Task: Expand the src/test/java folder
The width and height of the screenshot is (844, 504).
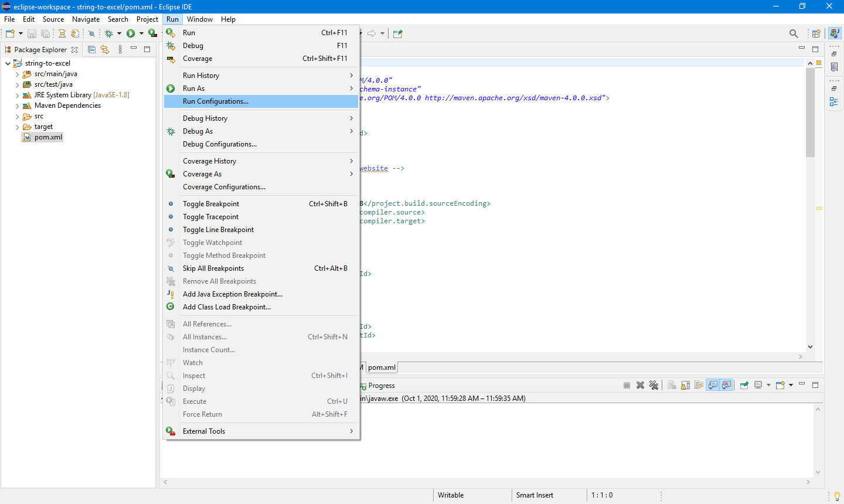Action: pyautogui.click(x=17, y=85)
